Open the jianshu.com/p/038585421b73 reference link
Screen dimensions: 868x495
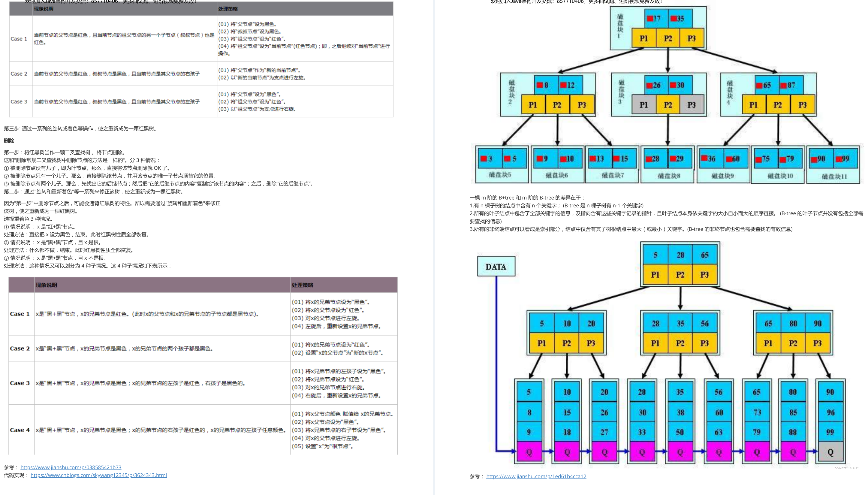pyautogui.click(x=71, y=467)
